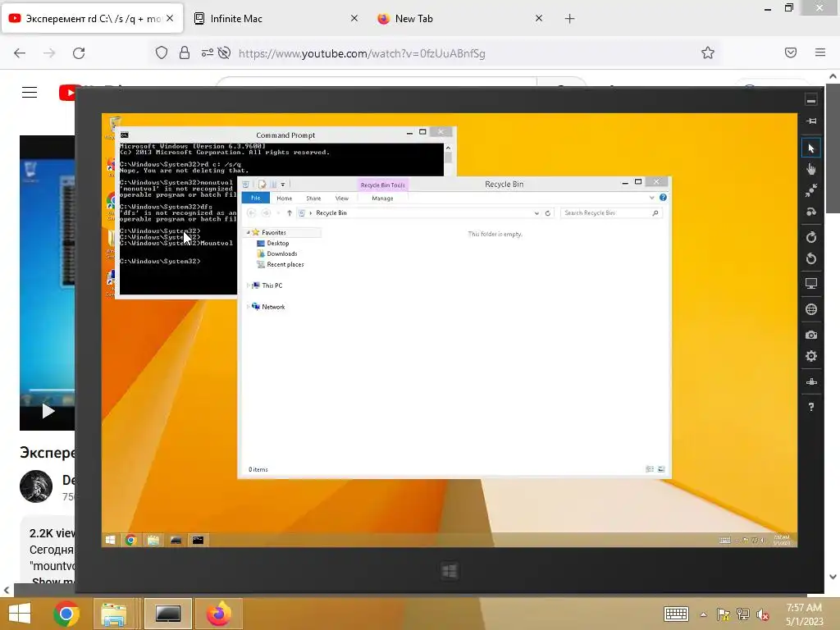Click Command Prompt icon in emulated inner taskbar
840x630 pixels.
(x=198, y=540)
